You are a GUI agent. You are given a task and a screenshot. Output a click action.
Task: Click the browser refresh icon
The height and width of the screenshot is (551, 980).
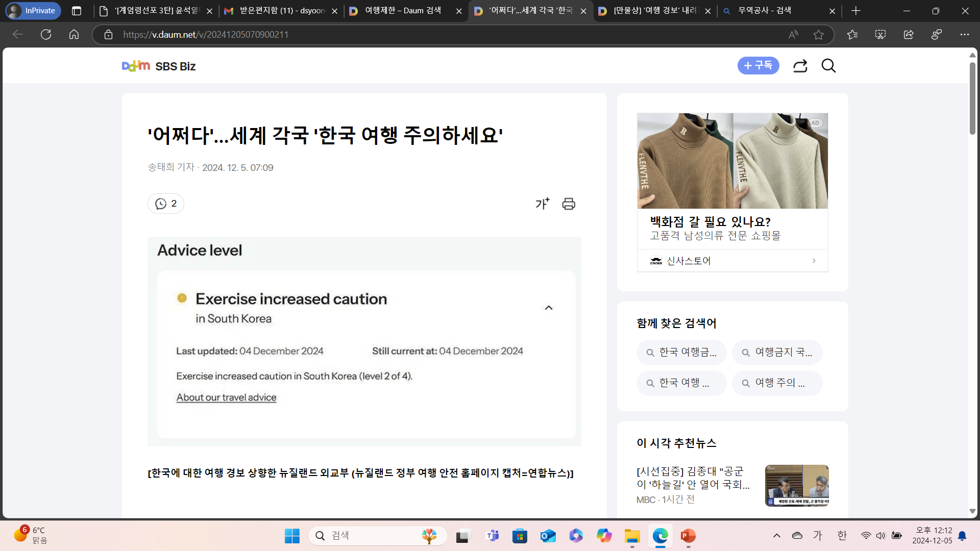click(x=46, y=35)
